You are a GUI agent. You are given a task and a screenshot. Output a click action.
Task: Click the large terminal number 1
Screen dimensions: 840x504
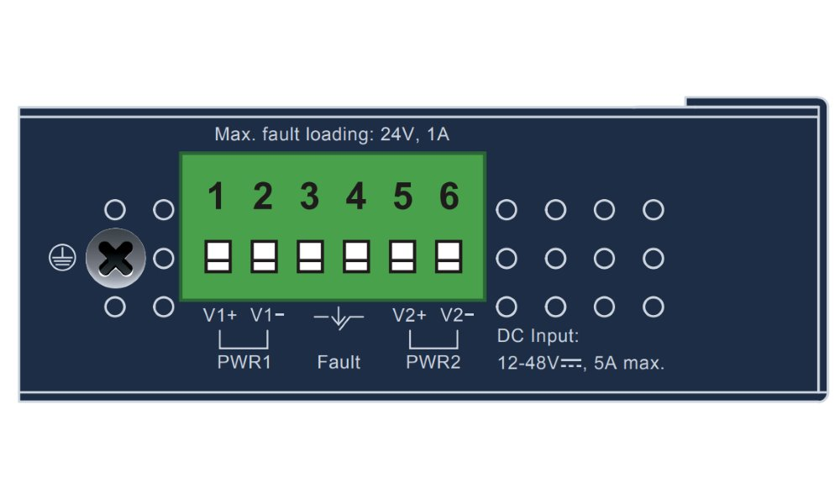click(217, 197)
